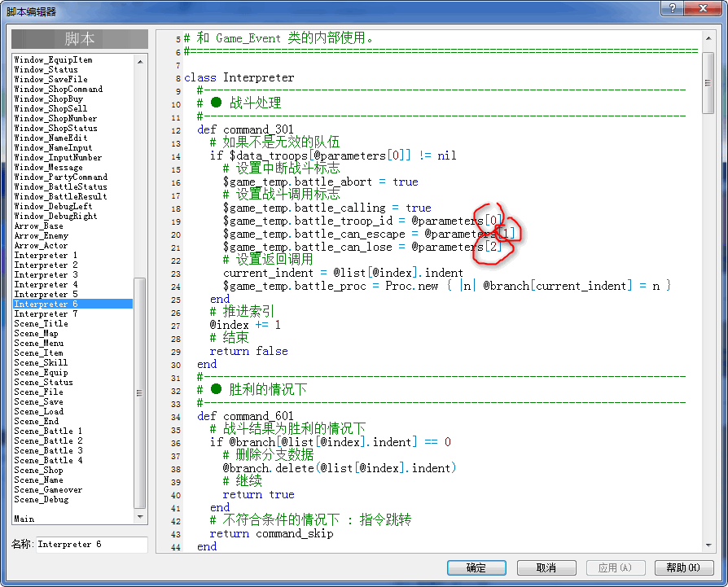Screen dimensions: 728x587
Task: Place cursor on def command_601 line
Action: pyautogui.click(x=245, y=416)
